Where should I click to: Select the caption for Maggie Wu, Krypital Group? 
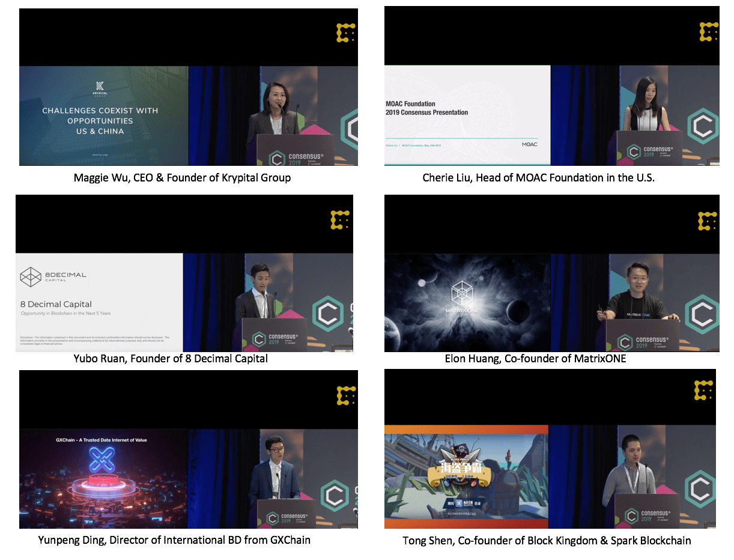(x=182, y=178)
